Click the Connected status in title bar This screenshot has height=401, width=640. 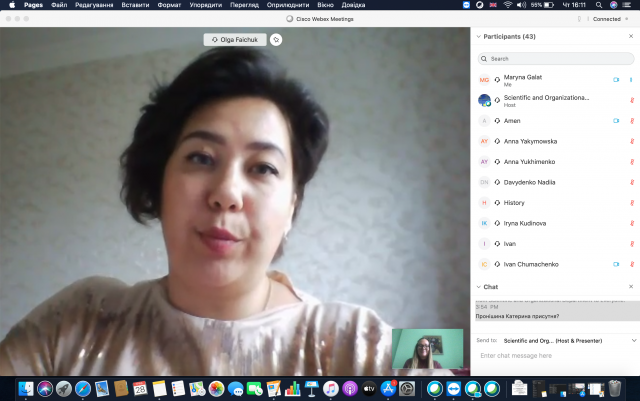[x=607, y=19]
